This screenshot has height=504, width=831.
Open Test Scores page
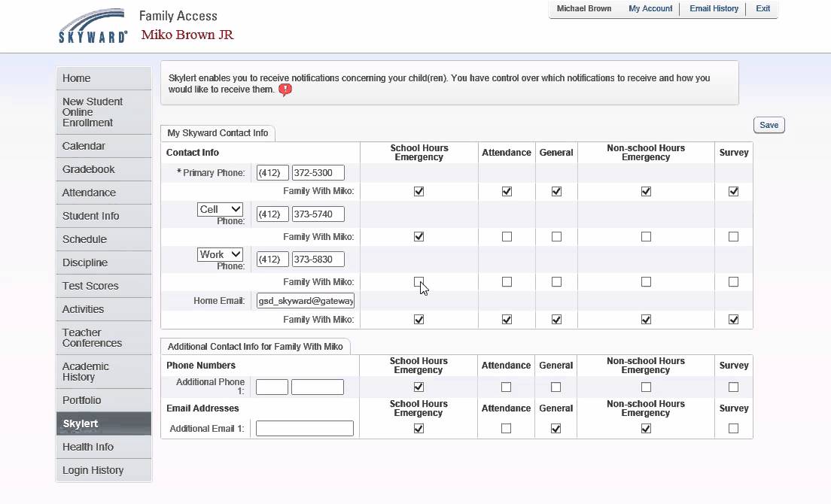pos(104,286)
